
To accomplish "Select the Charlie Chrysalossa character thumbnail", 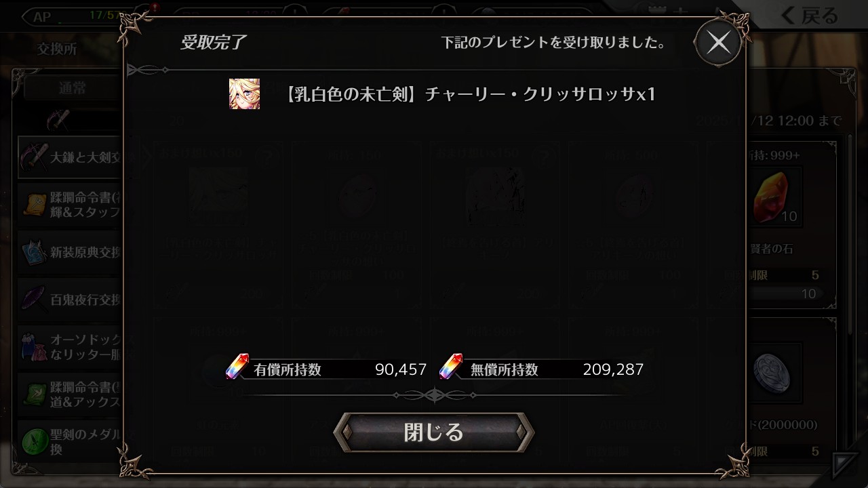I will (244, 94).
